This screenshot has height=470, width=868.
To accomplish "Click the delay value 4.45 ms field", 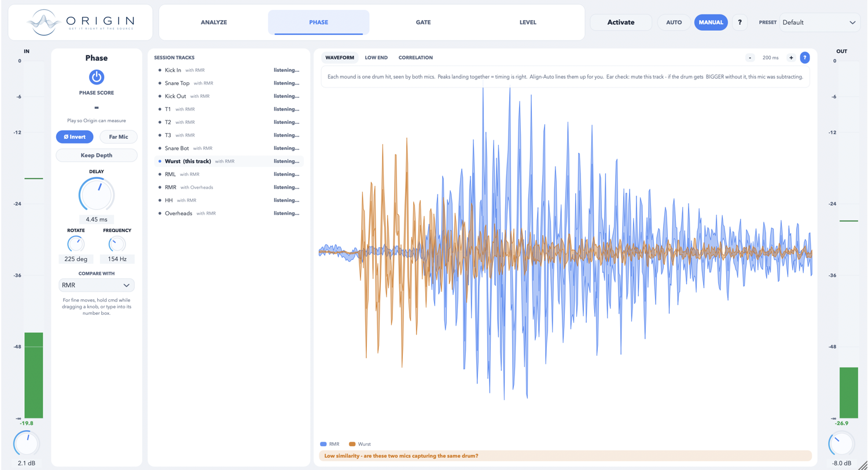I will (97, 219).
